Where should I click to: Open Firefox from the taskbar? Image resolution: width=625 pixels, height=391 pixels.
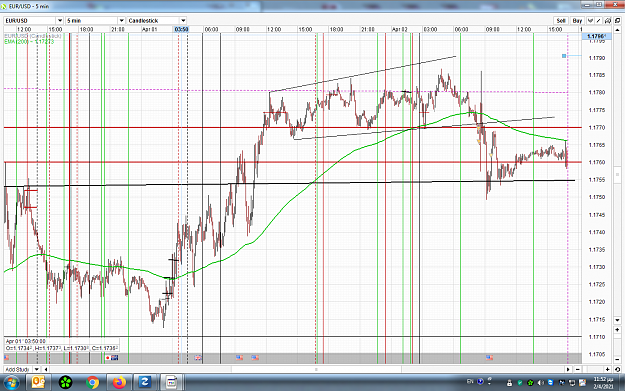[119, 383]
